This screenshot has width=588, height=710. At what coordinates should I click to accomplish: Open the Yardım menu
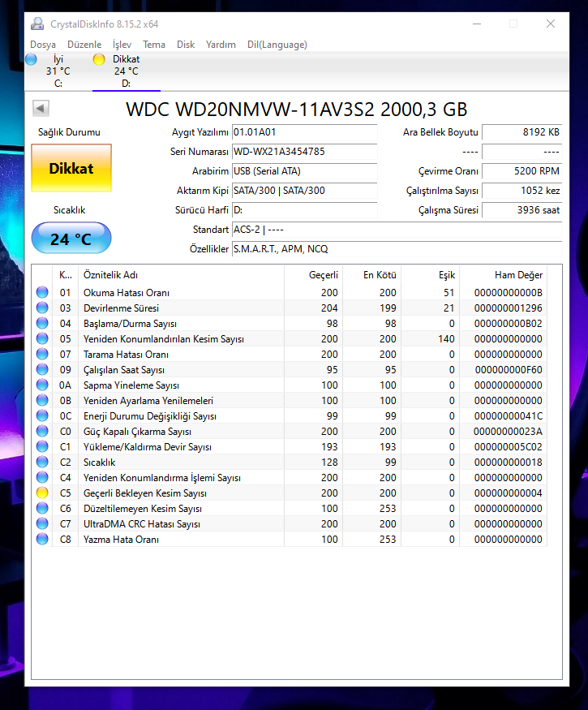[x=221, y=45]
